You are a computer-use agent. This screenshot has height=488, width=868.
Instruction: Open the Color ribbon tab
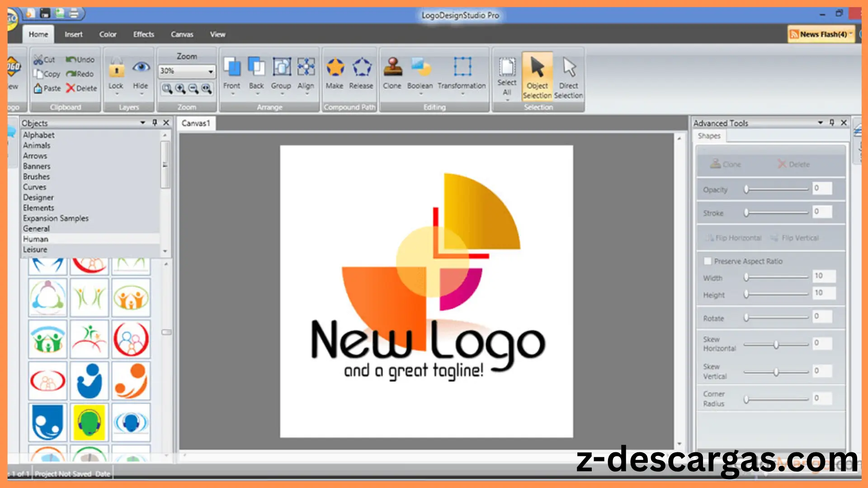tap(108, 34)
